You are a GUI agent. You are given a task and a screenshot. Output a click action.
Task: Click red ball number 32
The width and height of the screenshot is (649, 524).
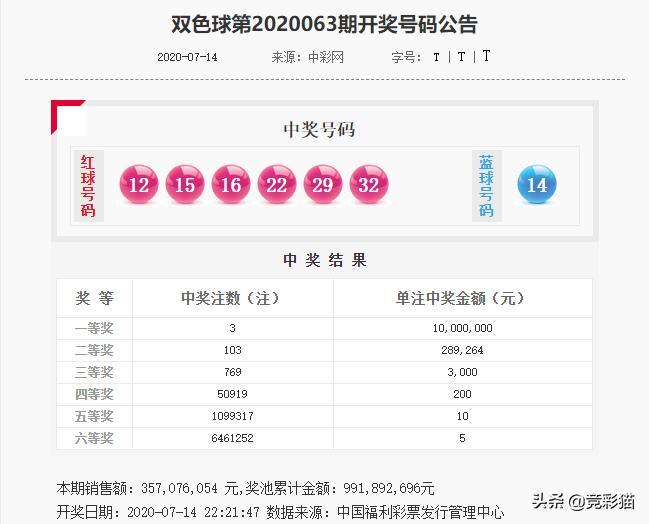(369, 184)
